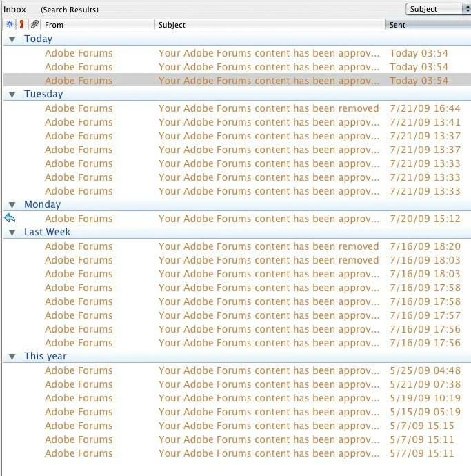Select the message sent 5/7/09 15:15
Image resolution: width=471 pixels, height=476 pixels.
[x=237, y=426]
